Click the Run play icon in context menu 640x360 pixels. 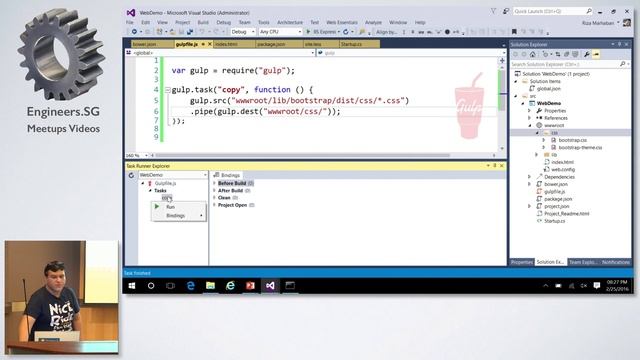click(x=157, y=207)
